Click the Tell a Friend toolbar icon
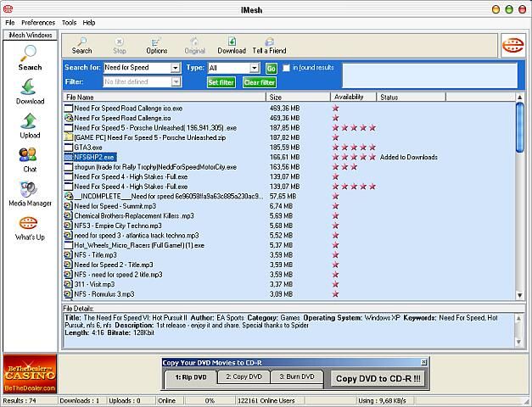Image resolution: width=532 pixels, height=407 pixels. pos(269,46)
